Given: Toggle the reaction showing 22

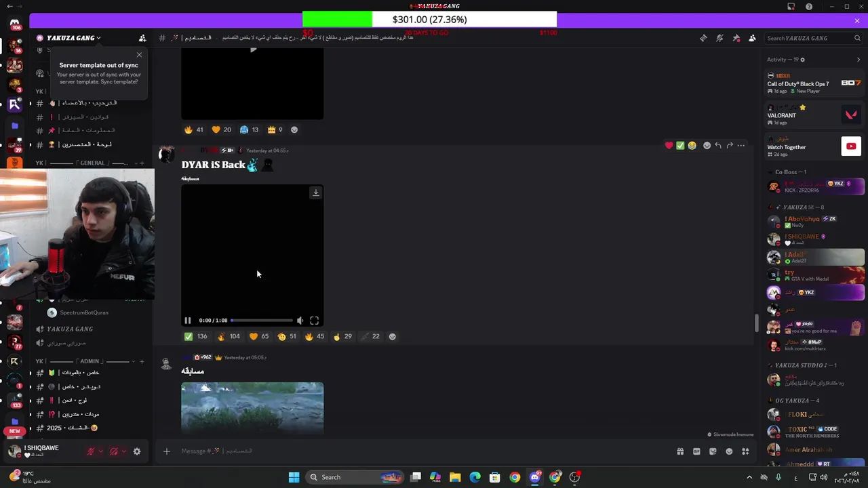Looking at the screenshot, I should point(370,336).
